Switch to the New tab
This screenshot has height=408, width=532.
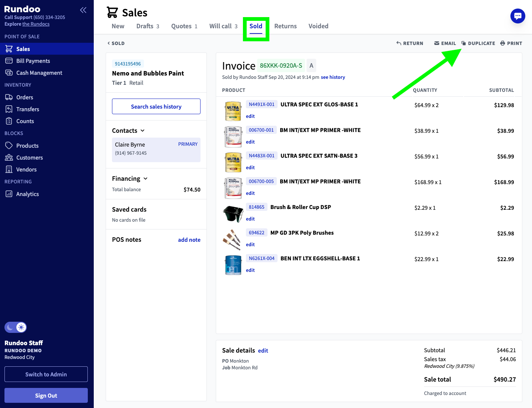click(x=118, y=26)
